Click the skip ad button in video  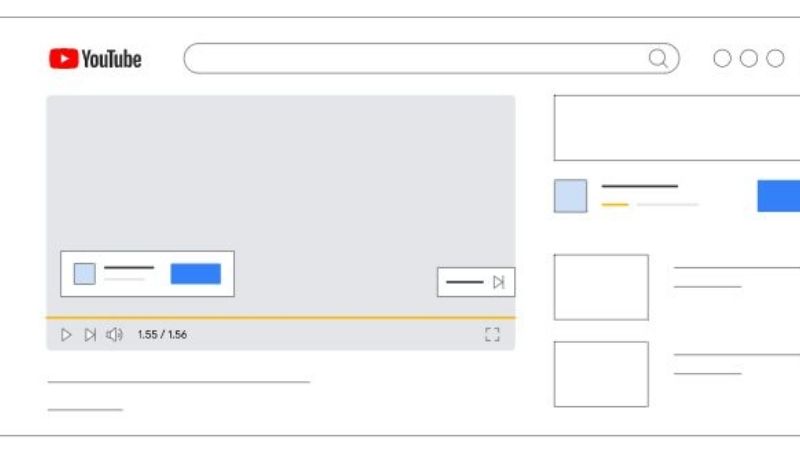476,282
